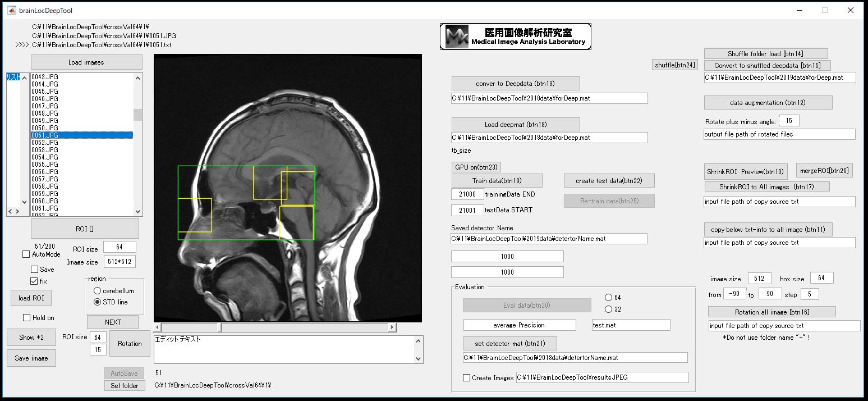Click the average Precision field
Screen dimensions: 868x401
click(520, 325)
